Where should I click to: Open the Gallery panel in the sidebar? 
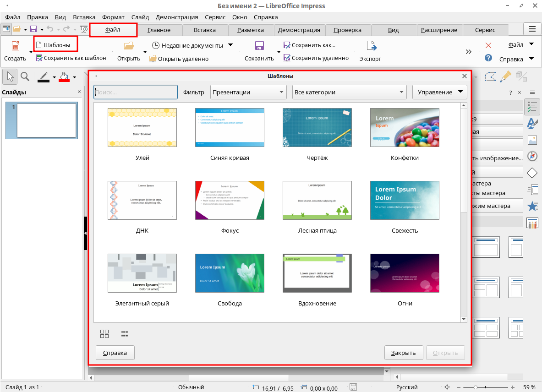coord(532,140)
